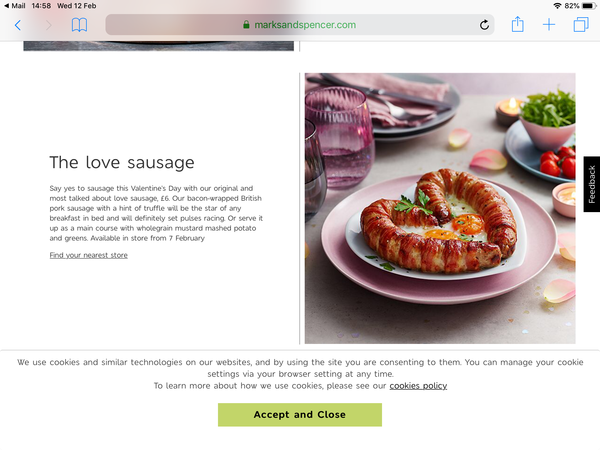
Task: Tap the 82% battery percentage text
Action: (x=572, y=6)
